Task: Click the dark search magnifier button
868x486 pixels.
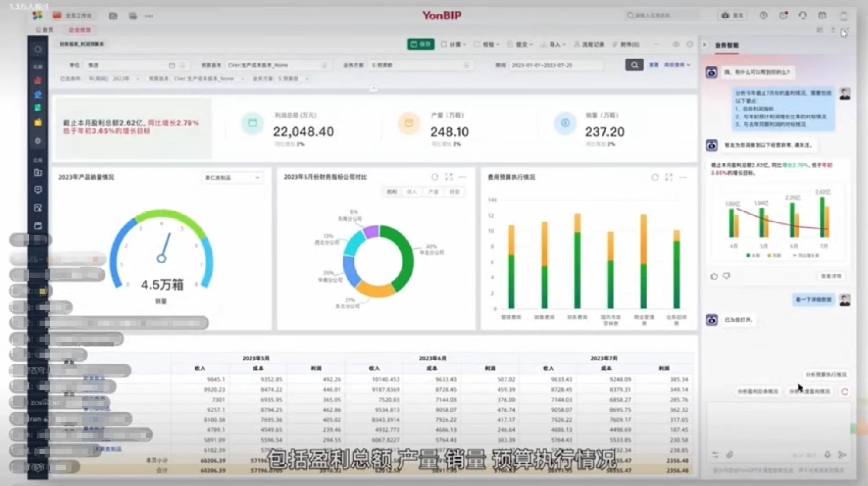Action: coord(634,65)
